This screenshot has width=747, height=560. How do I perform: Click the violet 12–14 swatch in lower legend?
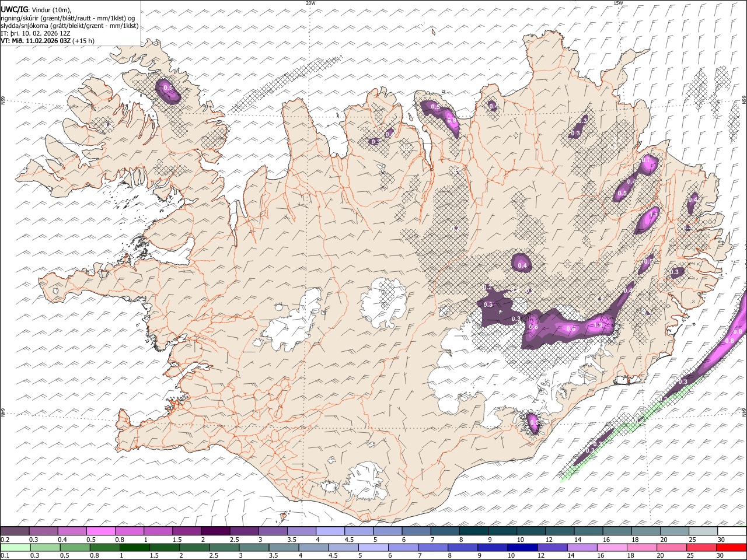click(x=552, y=547)
